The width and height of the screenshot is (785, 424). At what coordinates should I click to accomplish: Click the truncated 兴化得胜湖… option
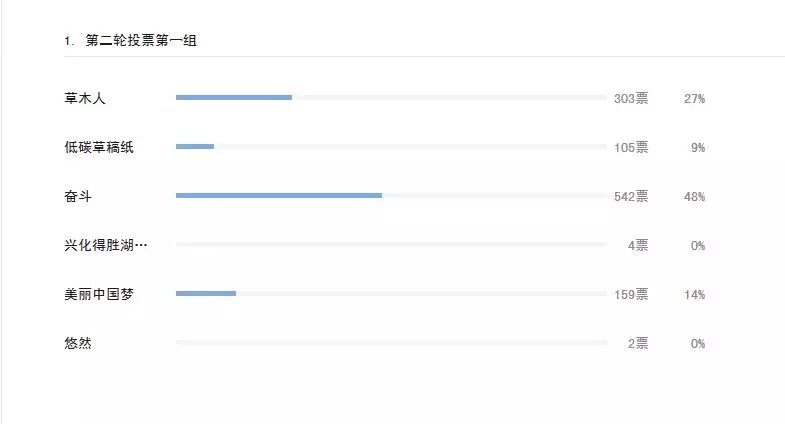pos(106,245)
